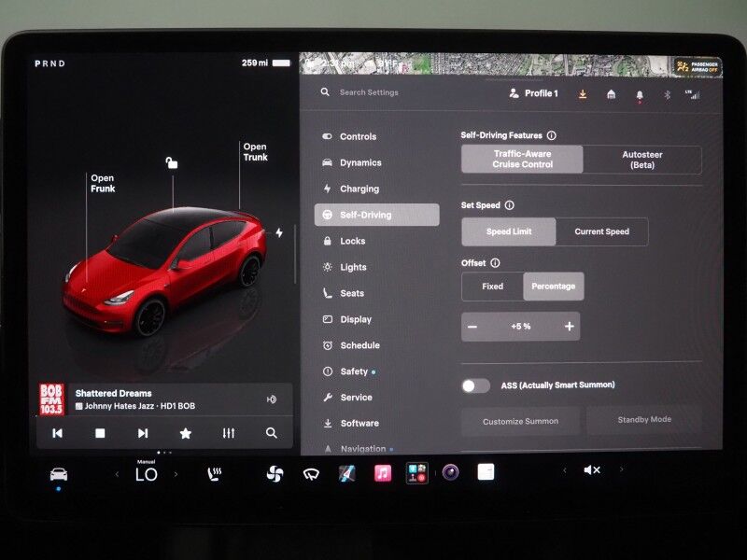
Task: Increase the offset with plus button
Action: [570, 326]
